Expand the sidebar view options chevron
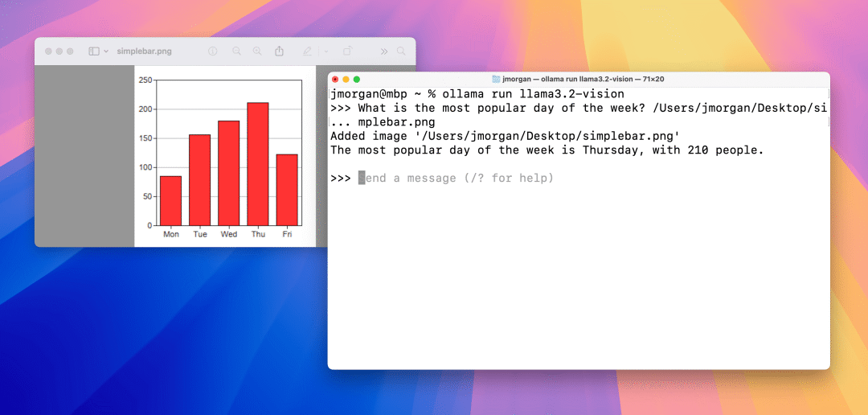The height and width of the screenshot is (415, 868). [x=106, y=51]
